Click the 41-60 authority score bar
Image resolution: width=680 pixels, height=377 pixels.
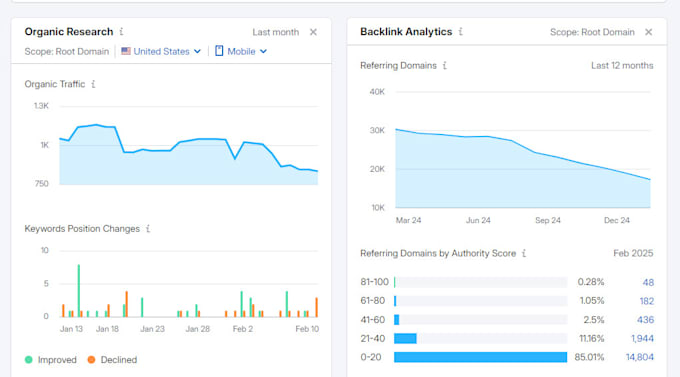coord(396,320)
